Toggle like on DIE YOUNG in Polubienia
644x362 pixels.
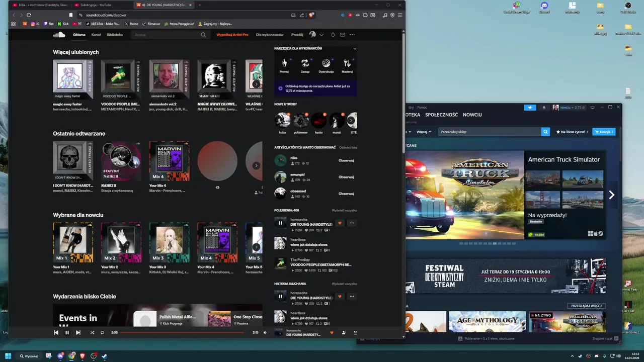point(340,223)
